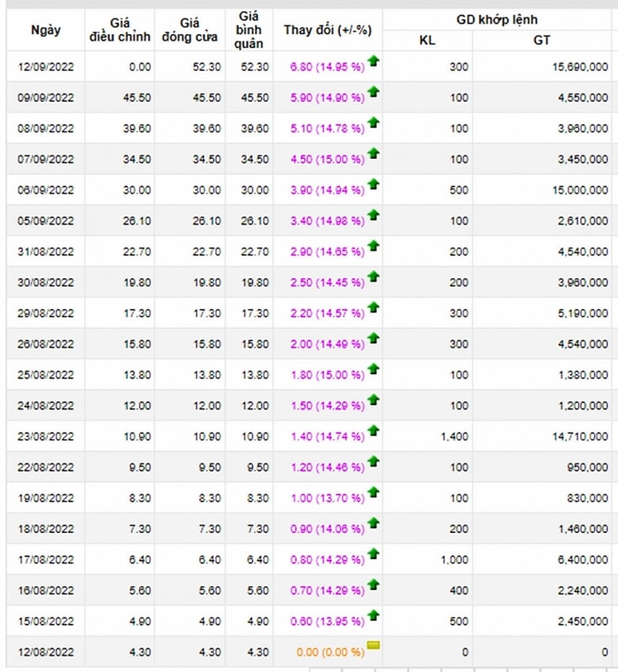618x672 pixels.
Task: Select the date cell 31/08/2022
Action: [x=46, y=252]
